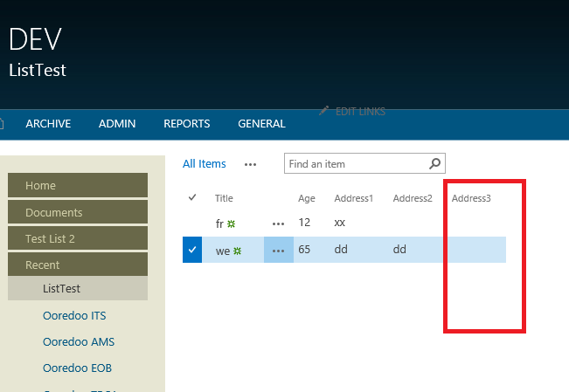Click the ListTest page heading
The height and width of the screenshot is (392, 569).
click(x=38, y=70)
